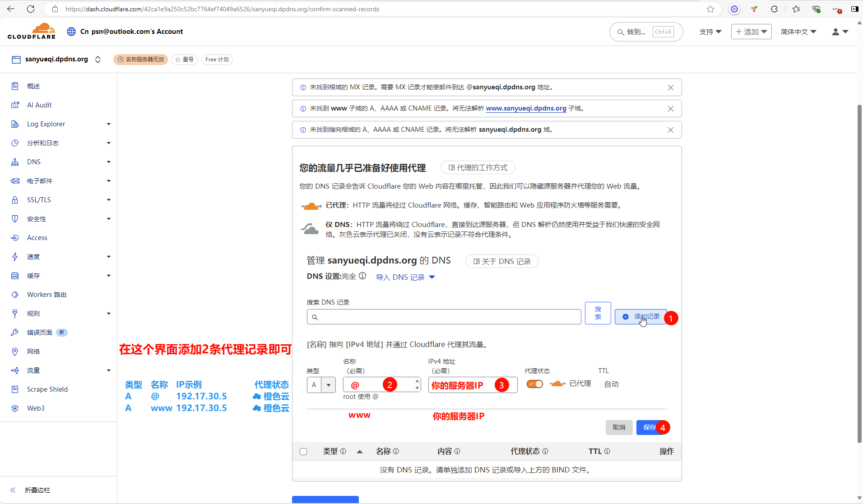Open the 概述 overview menu item
This screenshot has height=504, width=863.
pyautogui.click(x=33, y=86)
